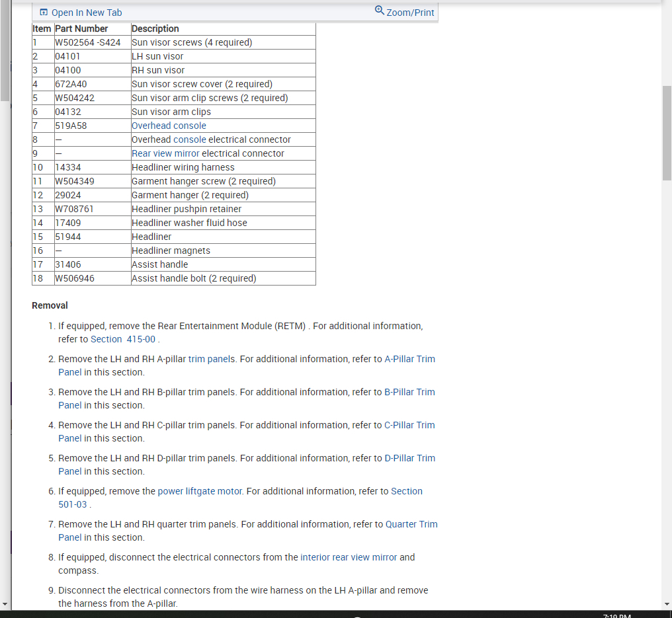Open the interior rear view mirror link

coord(349,557)
